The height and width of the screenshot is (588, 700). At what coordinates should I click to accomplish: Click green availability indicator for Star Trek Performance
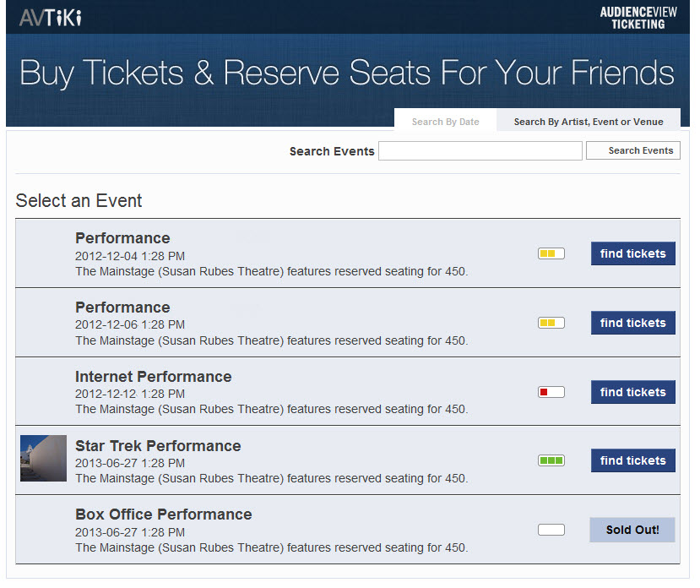(551, 460)
